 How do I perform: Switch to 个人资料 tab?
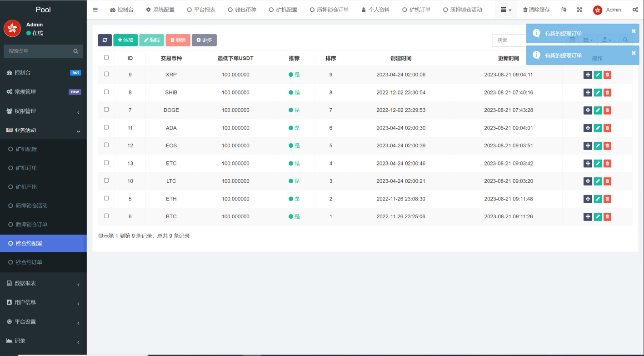pyautogui.click(x=375, y=10)
